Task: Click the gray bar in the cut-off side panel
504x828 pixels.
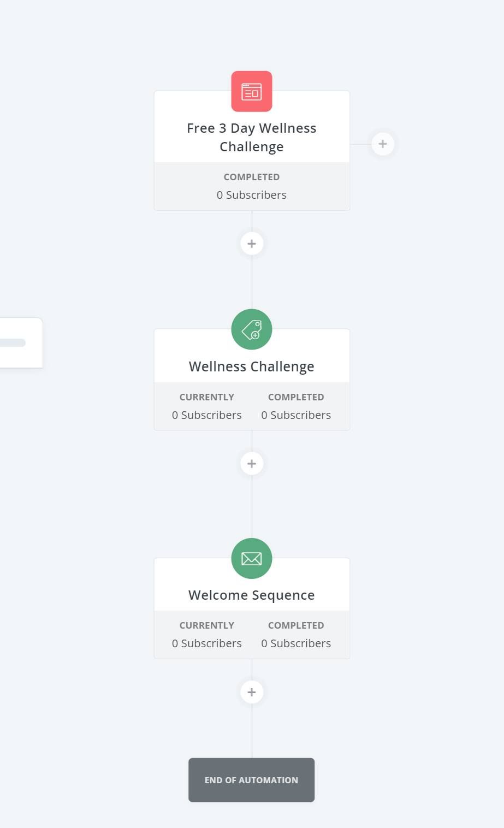Action: click(x=13, y=342)
